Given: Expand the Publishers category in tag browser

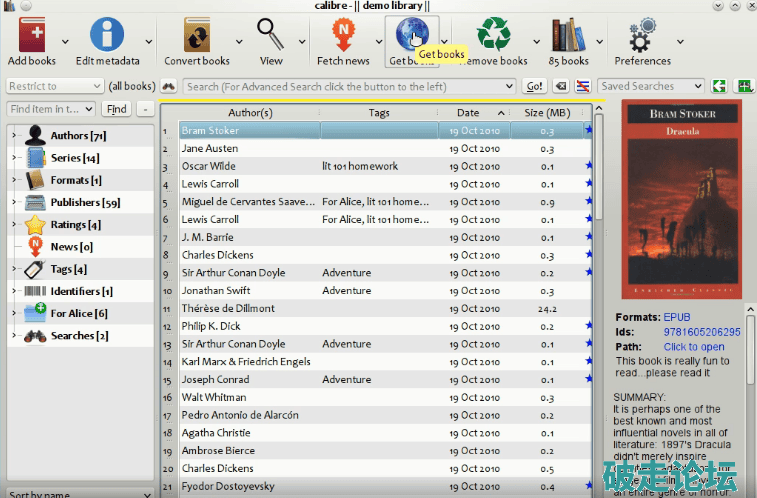Looking at the screenshot, I should click(x=14, y=202).
